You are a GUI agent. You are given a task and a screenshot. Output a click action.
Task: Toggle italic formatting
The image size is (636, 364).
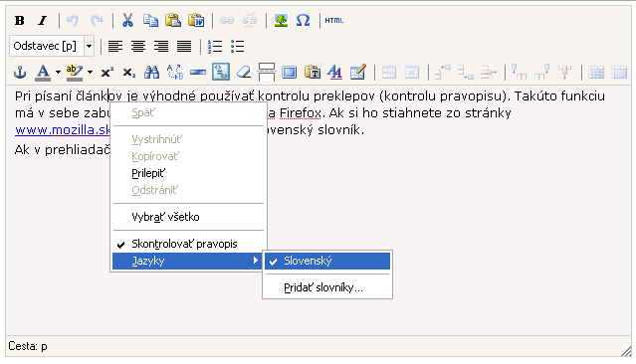pos(42,20)
